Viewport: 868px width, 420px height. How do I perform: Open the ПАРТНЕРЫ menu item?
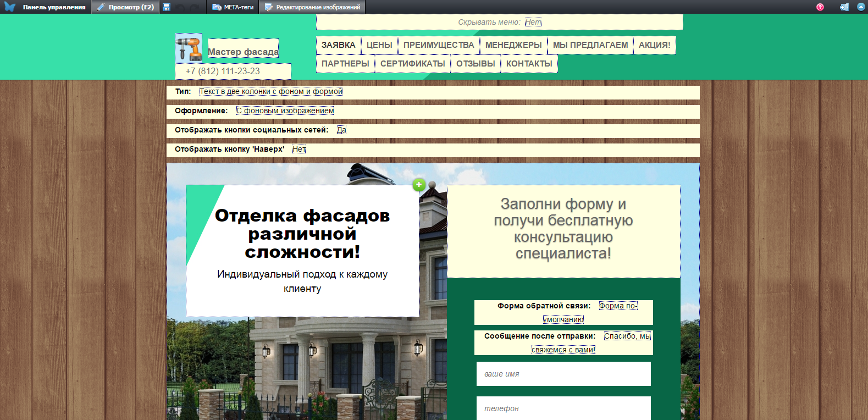pyautogui.click(x=345, y=64)
